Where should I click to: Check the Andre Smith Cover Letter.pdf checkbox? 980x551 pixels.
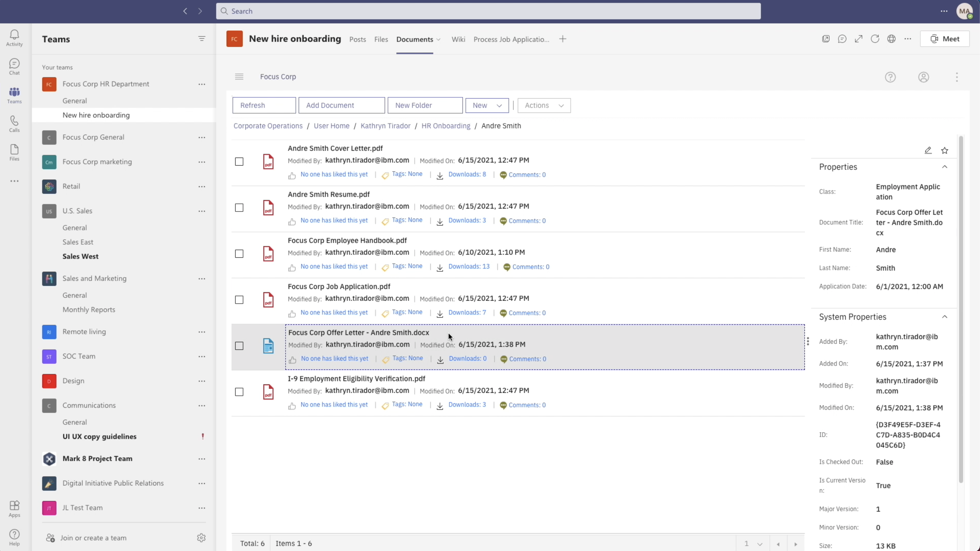[x=239, y=162]
